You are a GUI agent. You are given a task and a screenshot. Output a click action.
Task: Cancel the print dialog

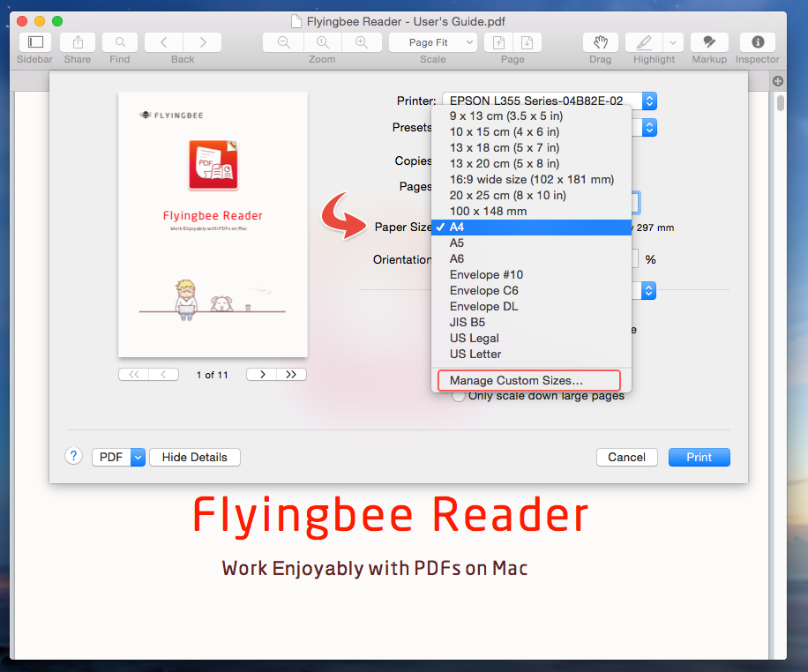tap(626, 457)
